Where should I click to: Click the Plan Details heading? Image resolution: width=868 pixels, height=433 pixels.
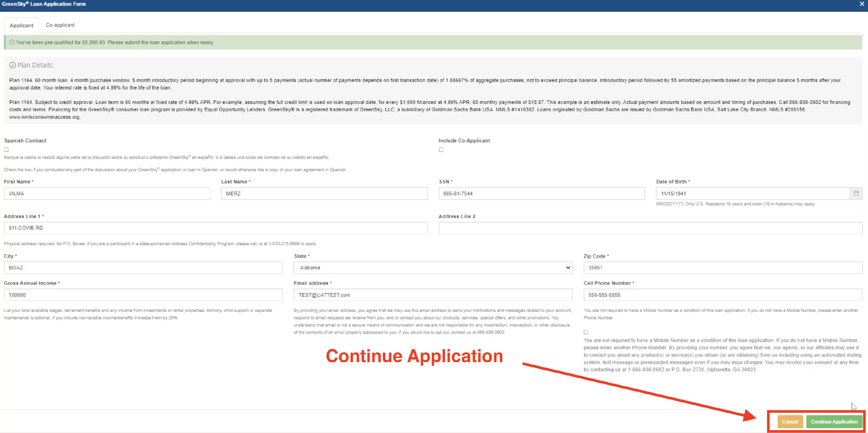tap(35, 65)
